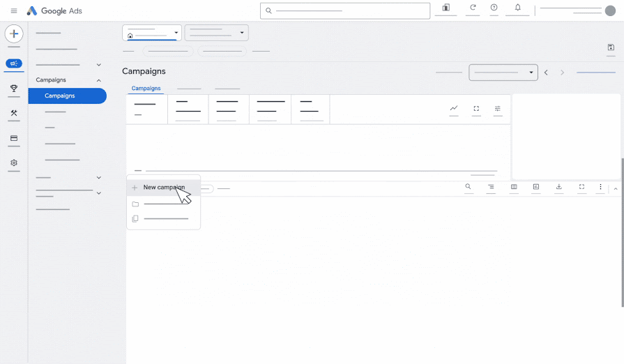Screen dimensions: 624x364
Task: Collapse the table toolbar with the up chevron
Action: (616, 189)
